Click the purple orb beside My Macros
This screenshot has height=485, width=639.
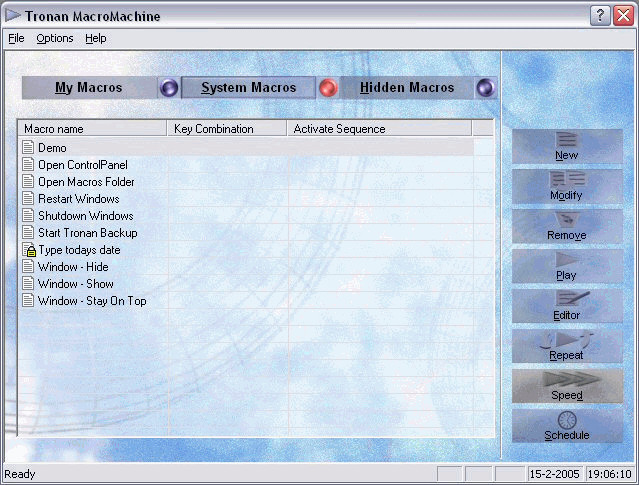[x=169, y=88]
